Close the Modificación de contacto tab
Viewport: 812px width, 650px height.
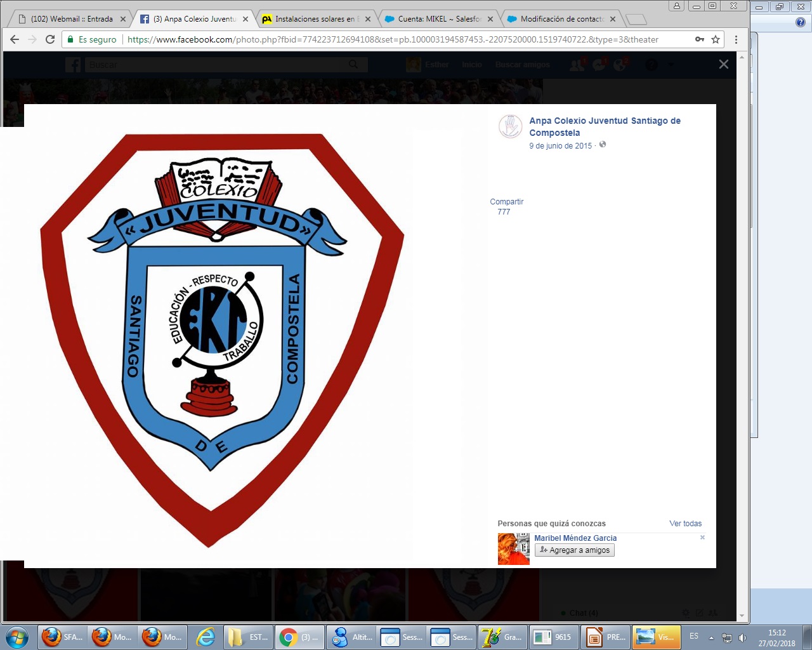[613, 19]
